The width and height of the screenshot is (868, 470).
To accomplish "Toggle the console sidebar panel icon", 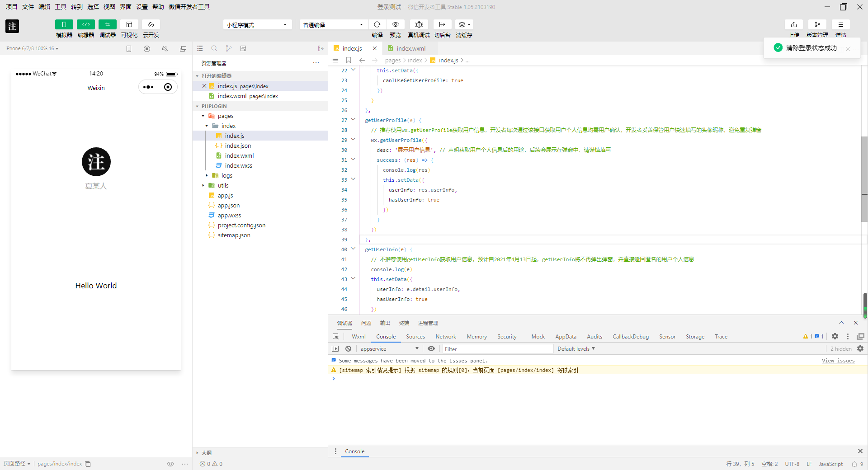I will pos(335,349).
